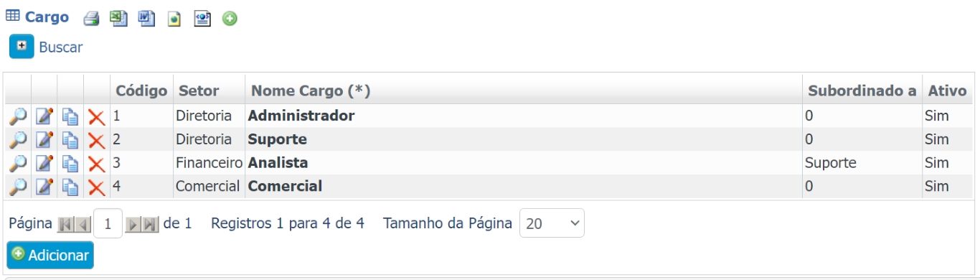
Task: Edit the Suporte cargo row
Action: [44, 139]
